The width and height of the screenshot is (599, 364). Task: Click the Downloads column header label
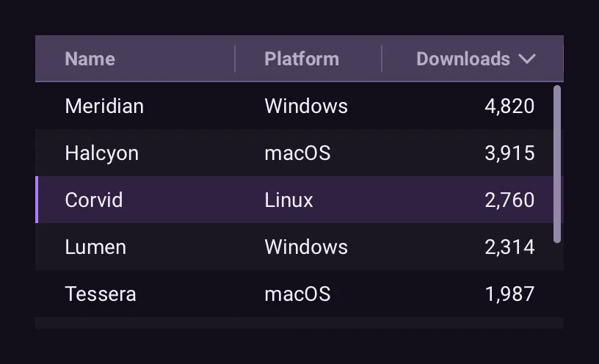pos(463,59)
